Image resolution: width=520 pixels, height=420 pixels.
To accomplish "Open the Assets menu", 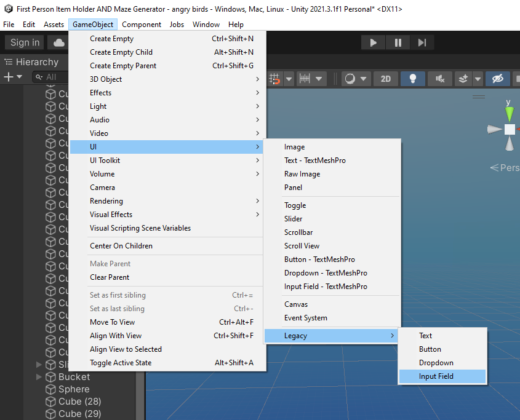I will point(54,25).
